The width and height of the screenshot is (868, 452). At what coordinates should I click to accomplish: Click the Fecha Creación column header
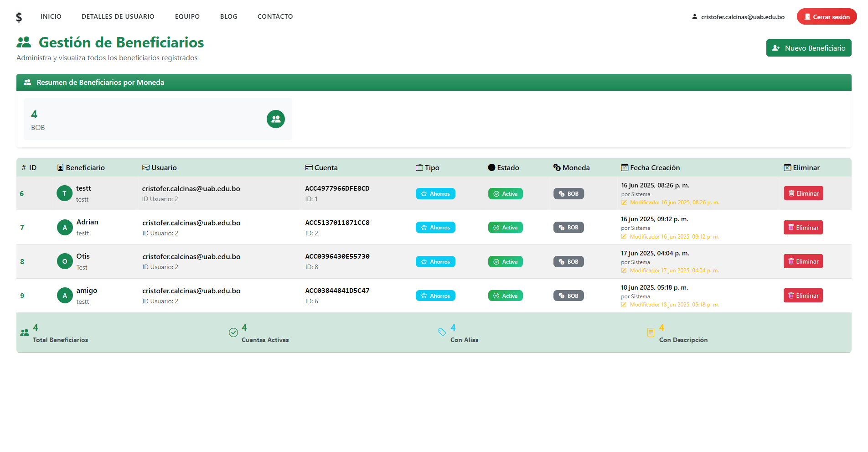tap(651, 167)
